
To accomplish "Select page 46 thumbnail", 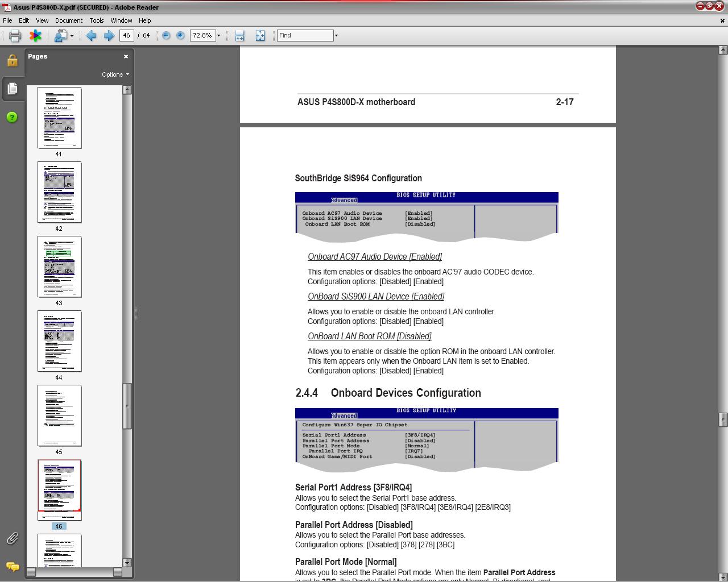I will coord(59,490).
